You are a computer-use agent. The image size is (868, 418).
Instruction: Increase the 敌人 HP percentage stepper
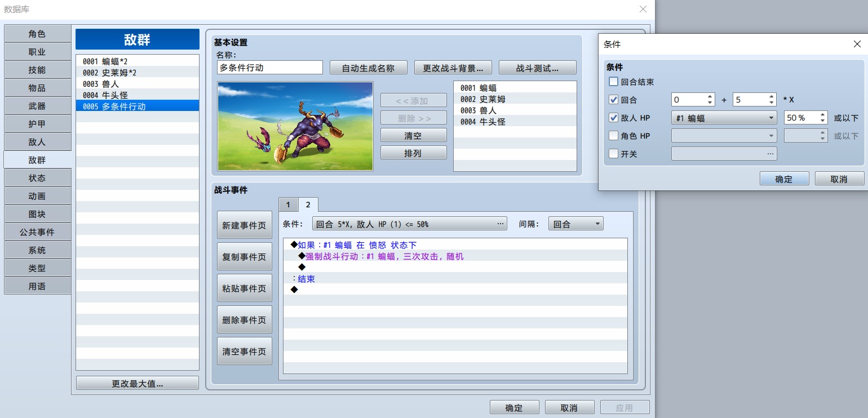coord(823,114)
